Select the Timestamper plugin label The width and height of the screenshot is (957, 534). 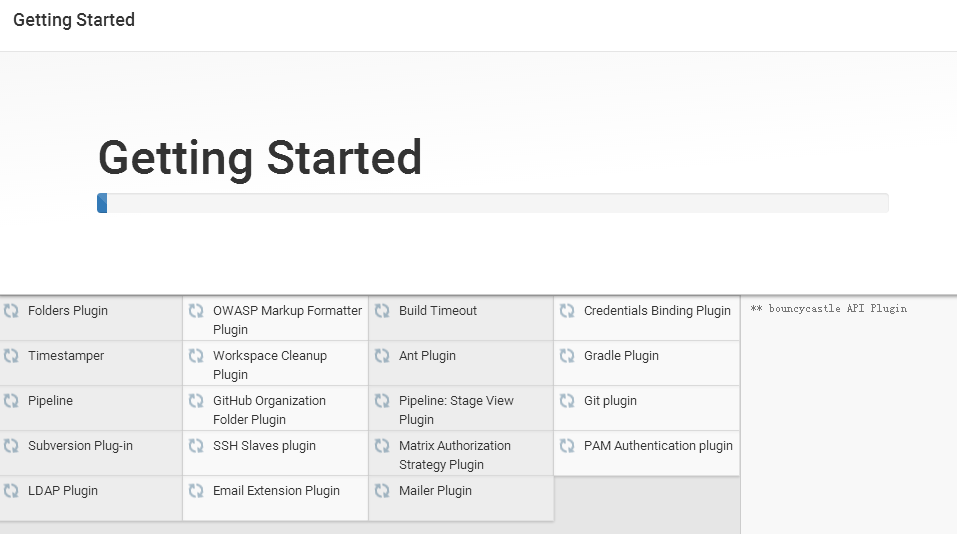point(66,356)
